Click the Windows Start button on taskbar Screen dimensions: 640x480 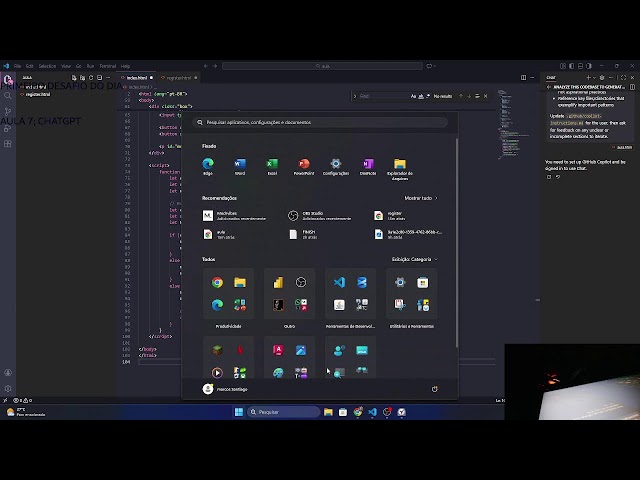tap(238, 412)
